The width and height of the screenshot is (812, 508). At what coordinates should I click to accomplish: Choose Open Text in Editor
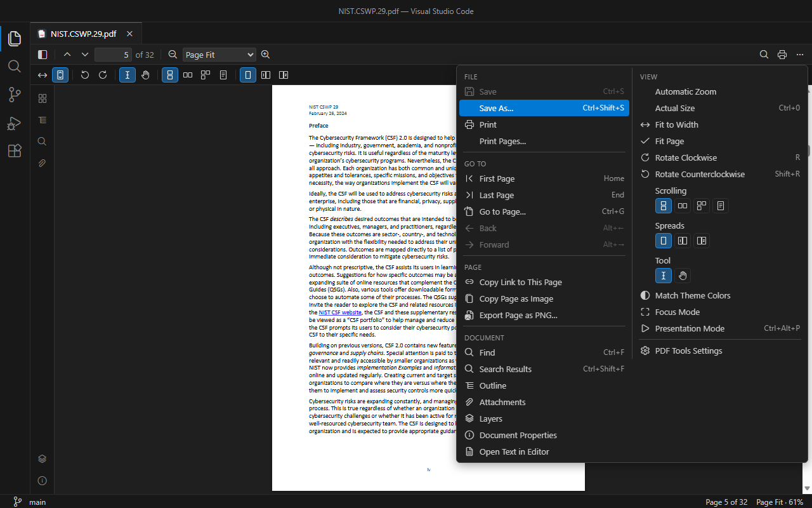coord(544,451)
